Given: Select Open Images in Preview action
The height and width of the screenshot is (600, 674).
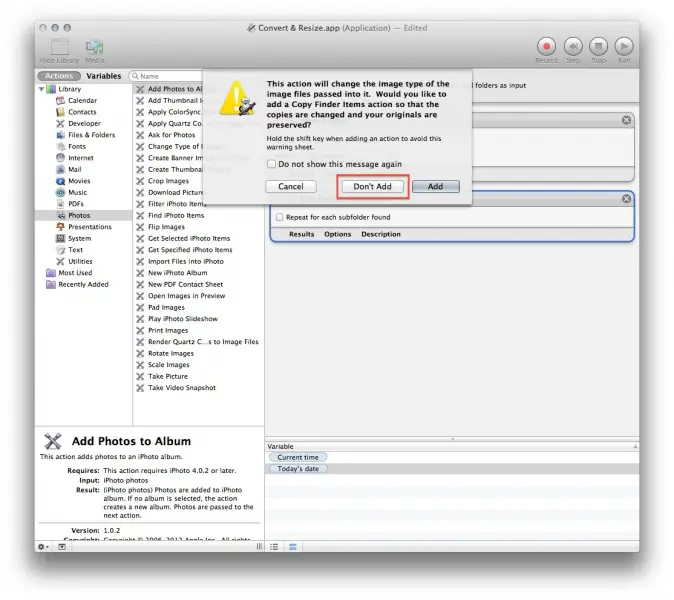Looking at the screenshot, I should click(186, 296).
